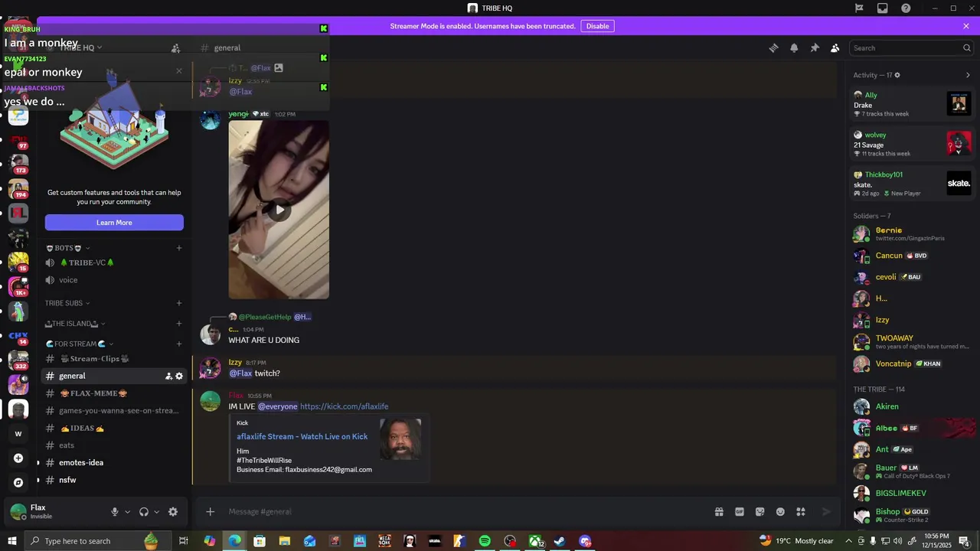Open input device options arrow
The image size is (980, 551).
127,512
